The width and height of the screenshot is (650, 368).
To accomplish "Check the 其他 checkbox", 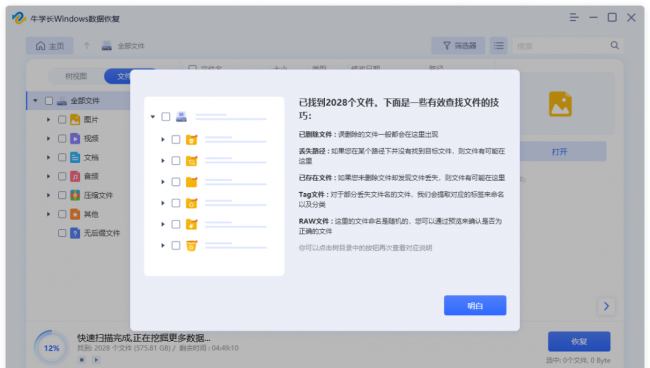I will [62, 214].
